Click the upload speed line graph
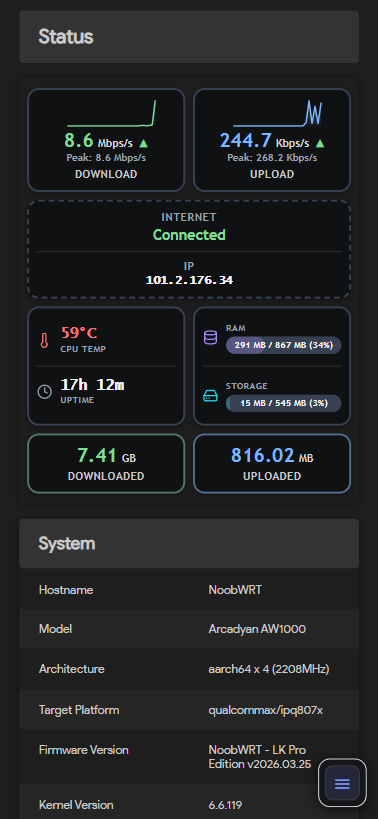This screenshot has width=378, height=819. (278, 113)
